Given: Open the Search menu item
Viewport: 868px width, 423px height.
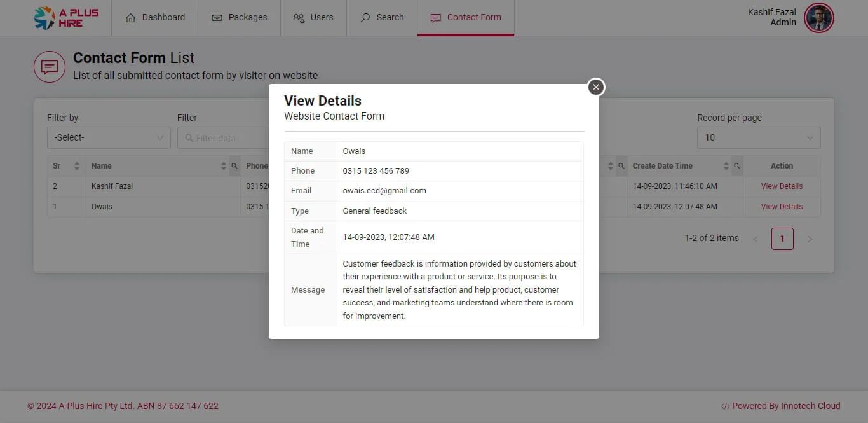Looking at the screenshot, I should [382, 18].
